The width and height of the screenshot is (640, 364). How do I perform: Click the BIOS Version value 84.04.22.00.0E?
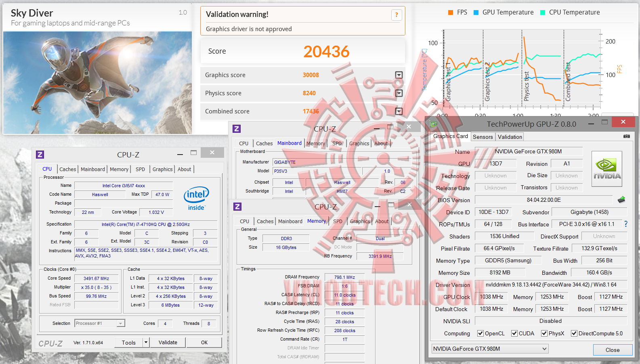click(544, 200)
